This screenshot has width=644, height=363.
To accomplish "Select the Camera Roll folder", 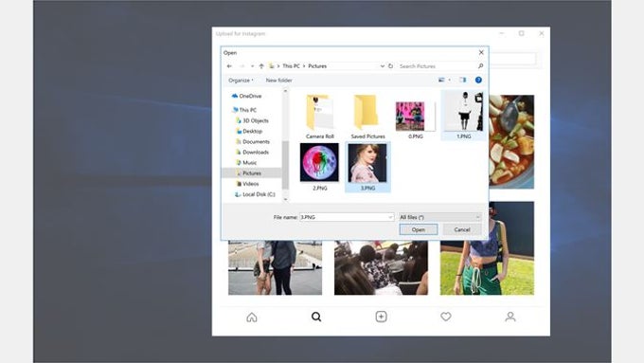I will coord(319,117).
